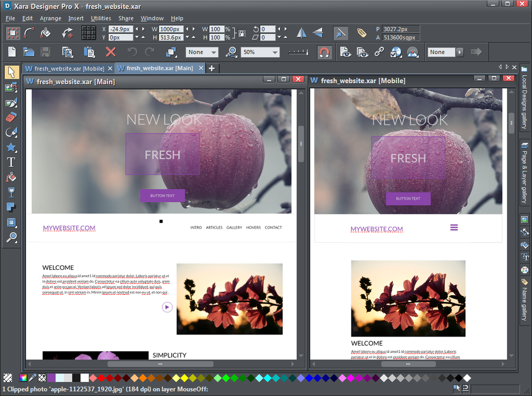The height and width of the screenshot is (396, 532).
Task: Open the right toolbar None name dropdown arrow
Action: [460, 52]
